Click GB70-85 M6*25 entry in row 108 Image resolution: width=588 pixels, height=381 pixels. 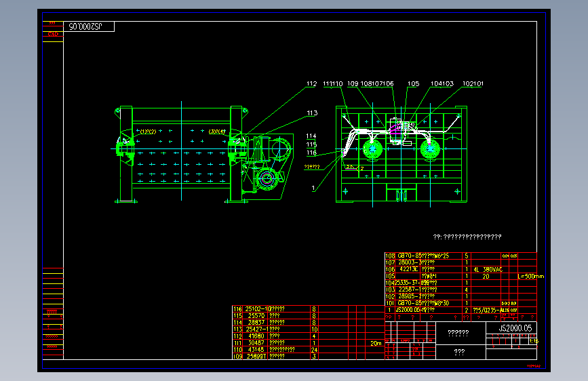[423, 256]
